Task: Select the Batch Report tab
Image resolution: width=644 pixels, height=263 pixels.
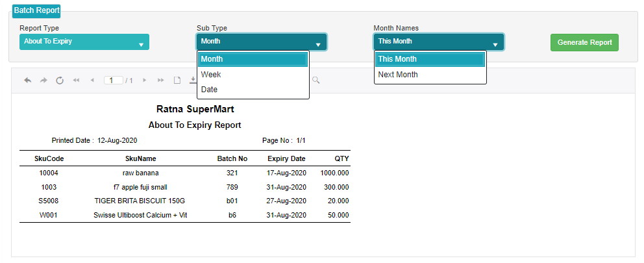Action: 36,10
